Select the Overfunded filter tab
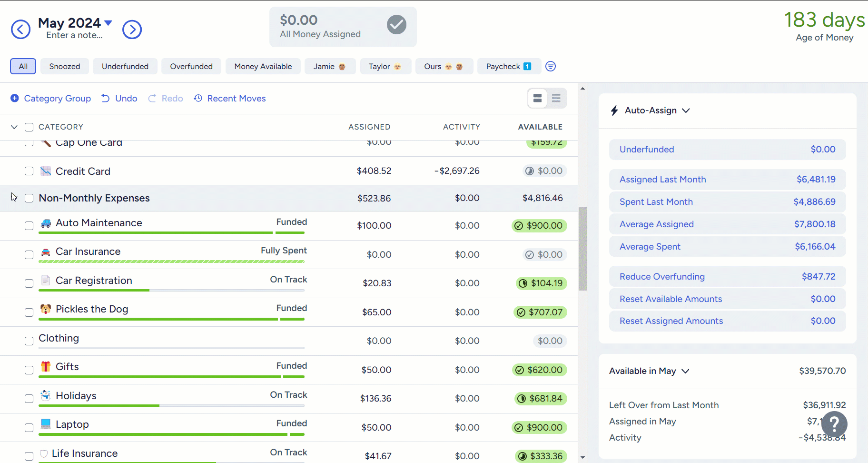Viewport: 868px width, 463px height. tap(191, 66)
